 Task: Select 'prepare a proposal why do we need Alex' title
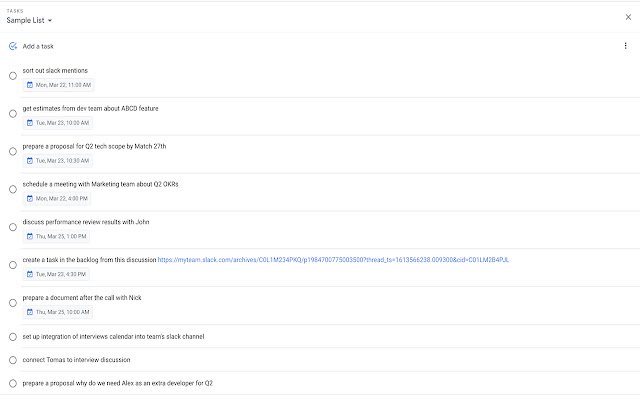pyautogui.click(x=118, y=383)
